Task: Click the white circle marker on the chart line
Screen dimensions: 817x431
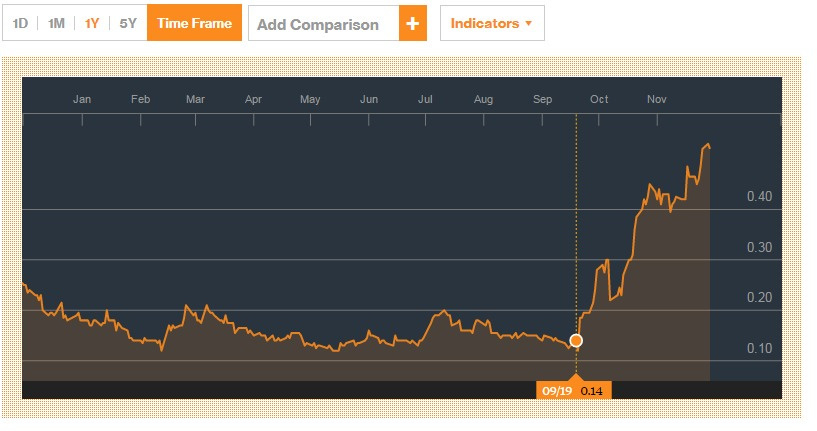Action: [575, 341]
